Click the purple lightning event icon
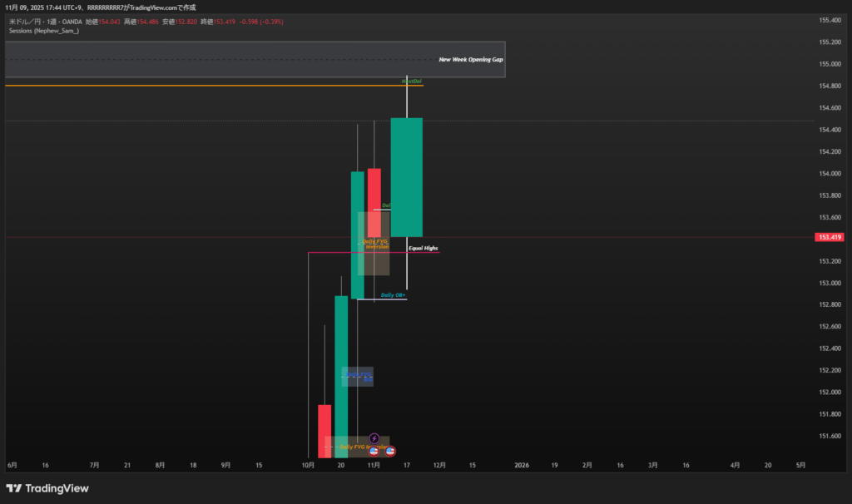Screen dimensions: 852x504 pos(374,438)
